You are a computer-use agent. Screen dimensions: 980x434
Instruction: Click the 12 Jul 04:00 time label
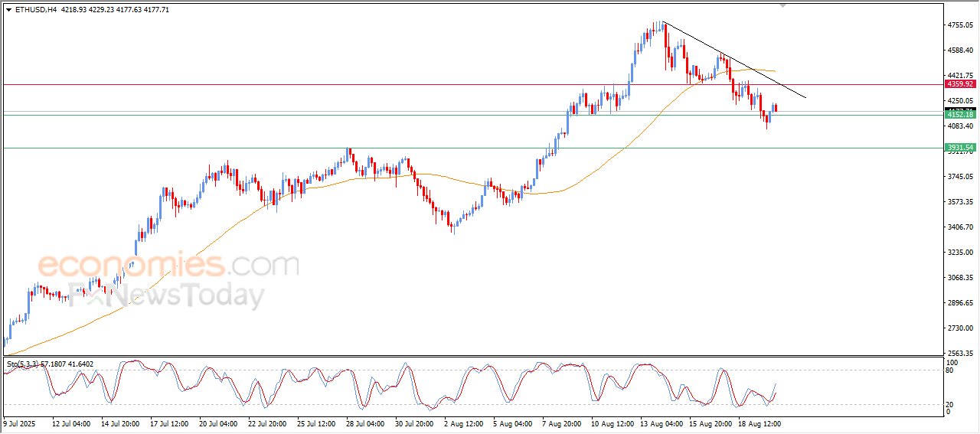(x=70, y=423)
